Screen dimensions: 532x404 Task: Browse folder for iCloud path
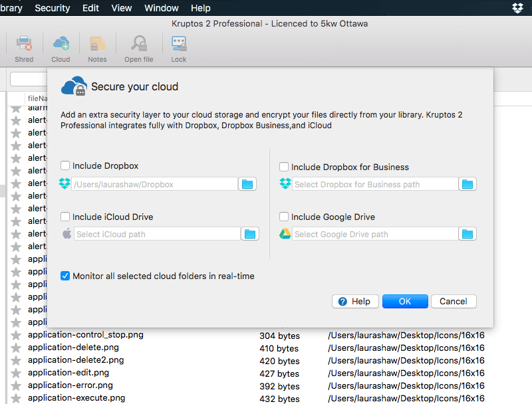click(250, 234)
